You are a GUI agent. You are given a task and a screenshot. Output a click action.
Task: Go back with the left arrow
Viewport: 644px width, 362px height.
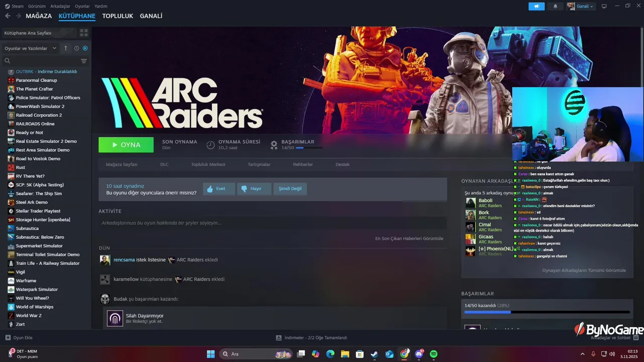coord(8,16)
